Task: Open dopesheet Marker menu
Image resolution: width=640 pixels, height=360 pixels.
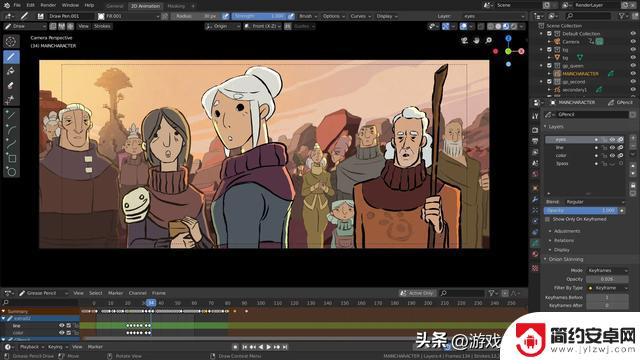Action: pyautogui.click(x=116, y=293)
